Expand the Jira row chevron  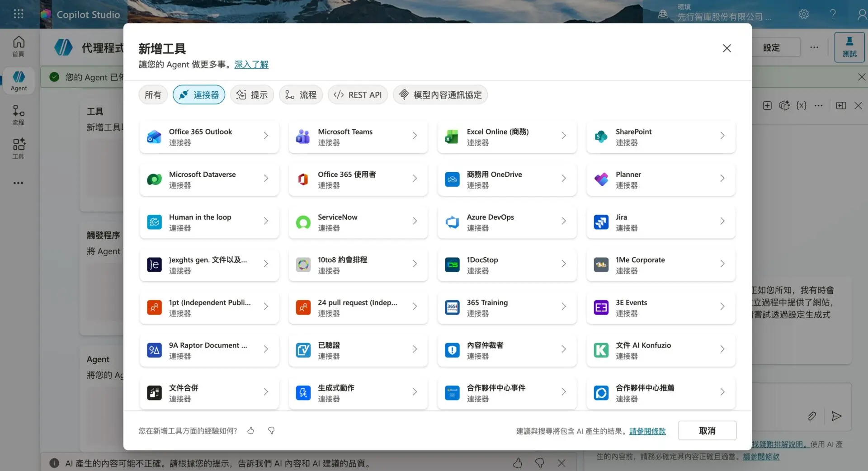point(722,221)
